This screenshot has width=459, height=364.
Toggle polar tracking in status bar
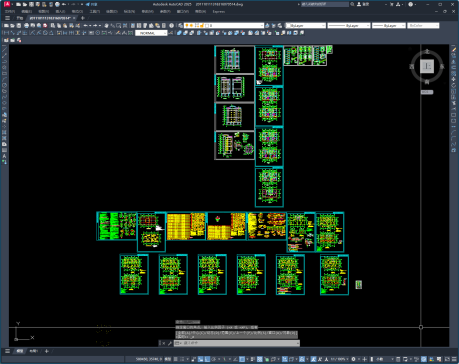tap(213, 359)
